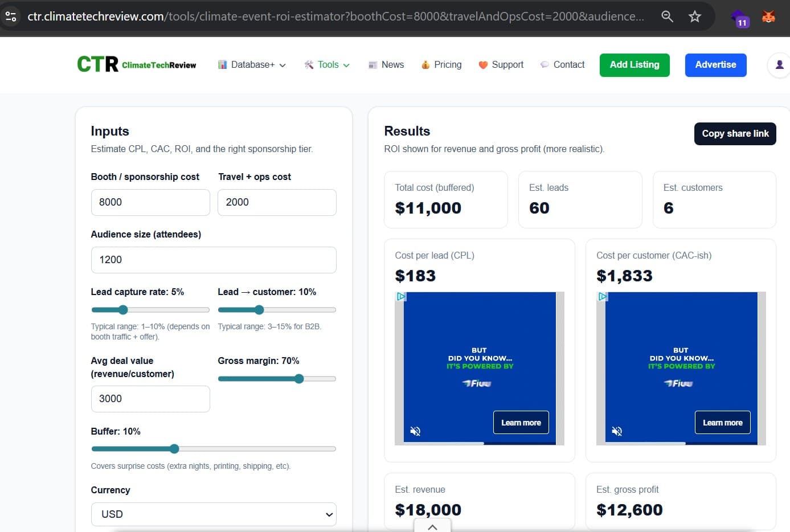Open the site info icon in address bar

11,16
